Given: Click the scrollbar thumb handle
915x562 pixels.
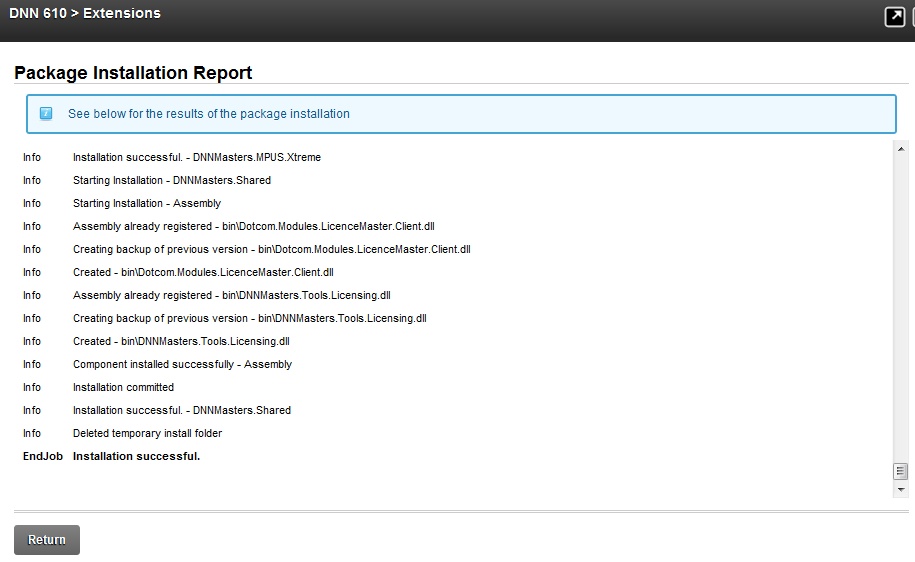Looking at the screenshot, I should [900, 471].
